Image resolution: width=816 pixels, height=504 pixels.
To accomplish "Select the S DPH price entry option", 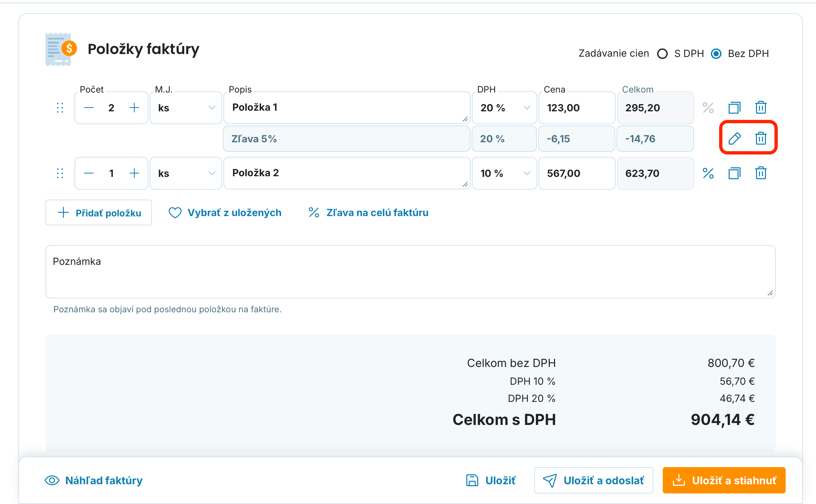I will click(662, 54).
